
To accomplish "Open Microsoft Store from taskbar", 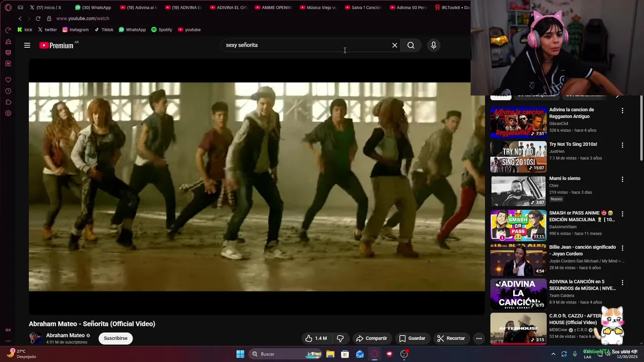I will pyautogui.click(x=345, y=354).
